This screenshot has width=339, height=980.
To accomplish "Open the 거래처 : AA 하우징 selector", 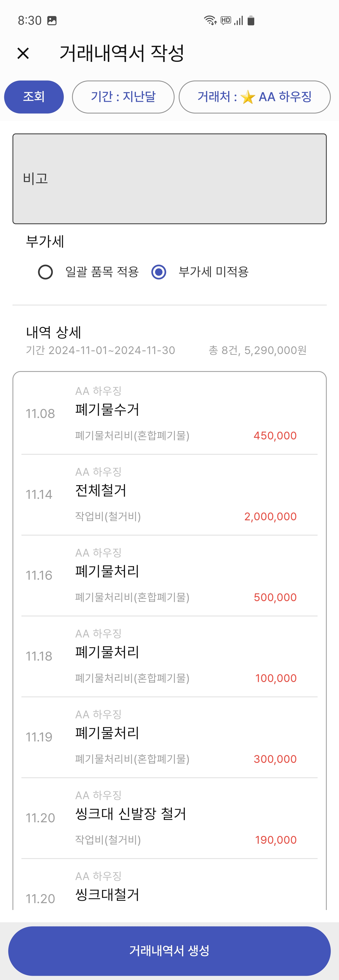I will [x=255, y=97].
